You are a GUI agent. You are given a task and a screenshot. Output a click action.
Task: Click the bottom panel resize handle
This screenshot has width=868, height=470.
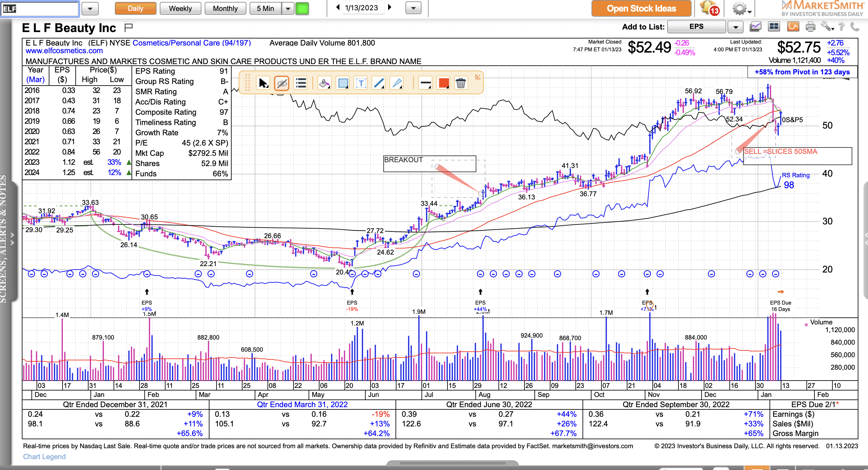pos(452,463)
